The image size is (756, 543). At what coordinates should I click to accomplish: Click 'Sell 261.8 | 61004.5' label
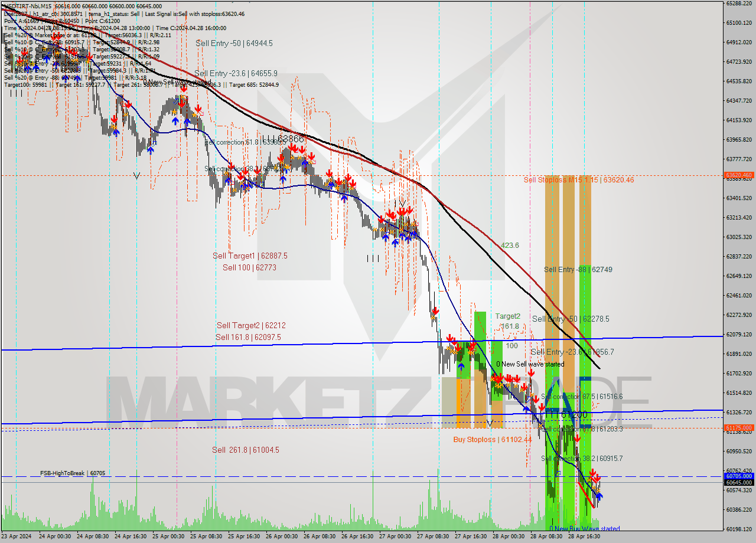click(x=246, y=450)
